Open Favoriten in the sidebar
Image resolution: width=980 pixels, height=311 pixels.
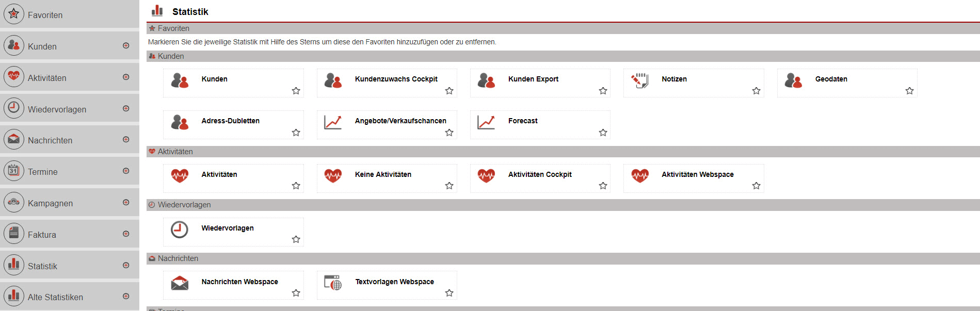coord(45,15)
